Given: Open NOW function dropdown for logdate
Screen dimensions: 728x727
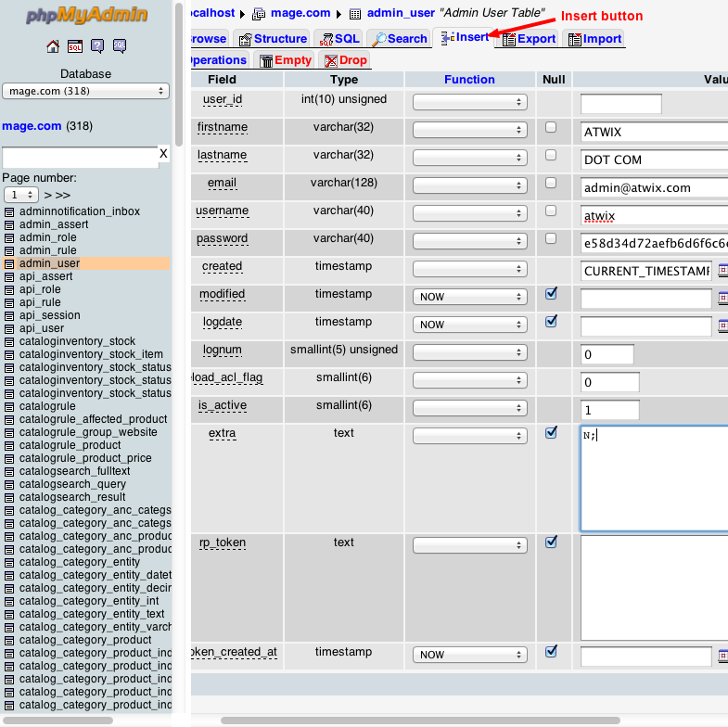Looking at the screenshot, I should pyautogui.click(x=470, y=325).
